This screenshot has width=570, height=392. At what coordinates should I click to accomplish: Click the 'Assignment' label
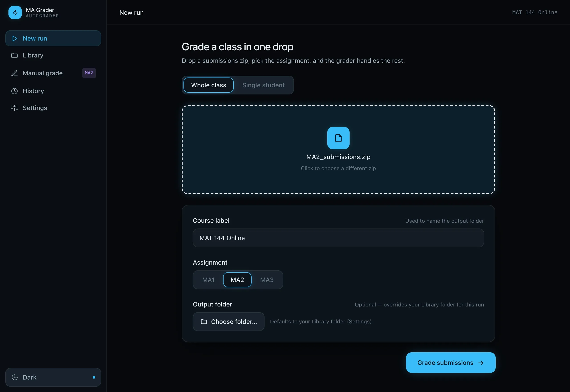click(210, 263)
